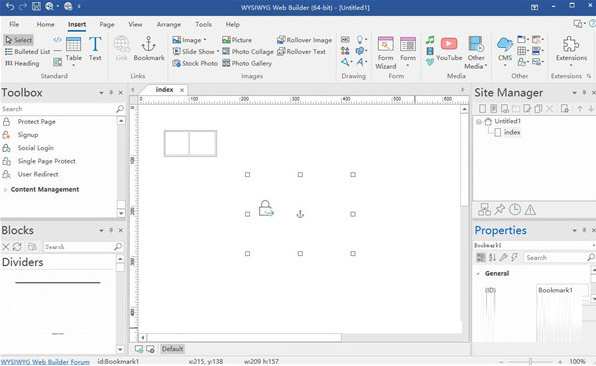Viewport: 596px width, 366px height.
Task: Activate the Select tool
Action: coord(19,40)
